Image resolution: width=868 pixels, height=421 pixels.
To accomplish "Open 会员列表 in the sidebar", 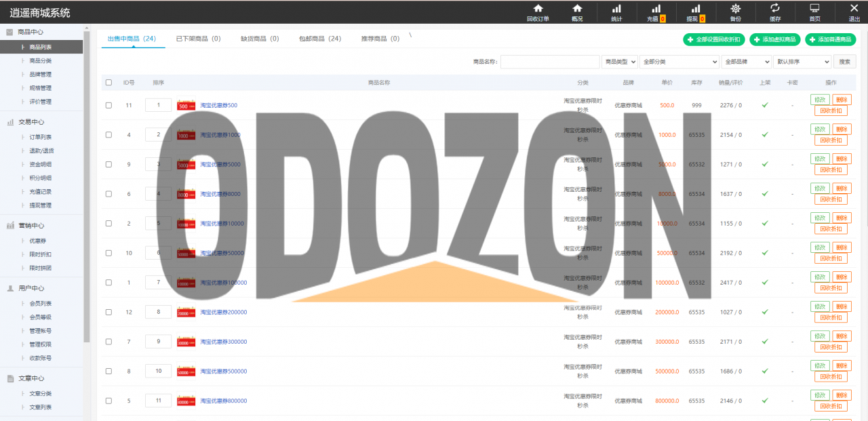I will point(40,304).
